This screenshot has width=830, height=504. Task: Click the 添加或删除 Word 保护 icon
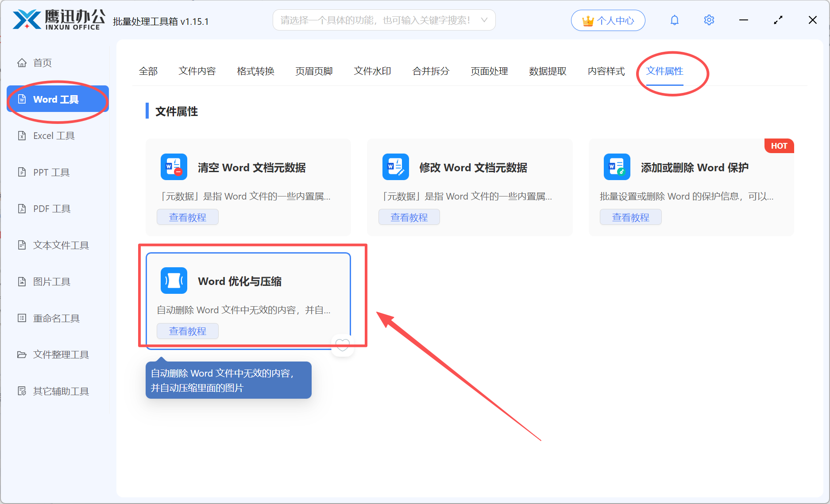click(x=617, y=167)
